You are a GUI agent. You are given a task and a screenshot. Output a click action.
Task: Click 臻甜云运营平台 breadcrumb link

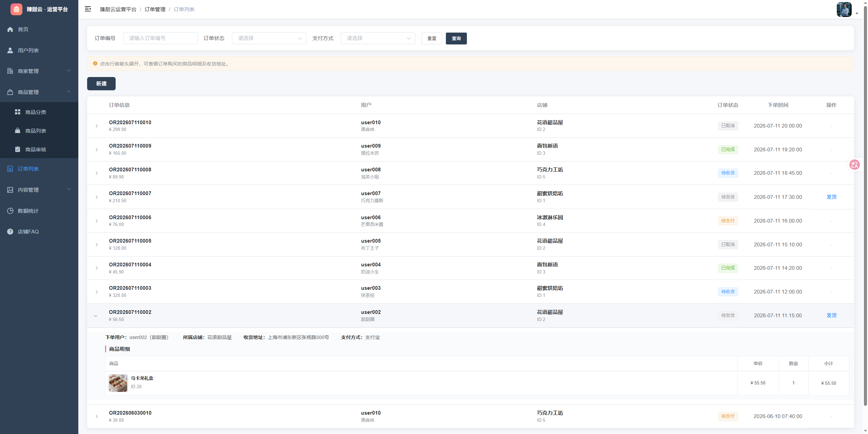tap(118, 9)
